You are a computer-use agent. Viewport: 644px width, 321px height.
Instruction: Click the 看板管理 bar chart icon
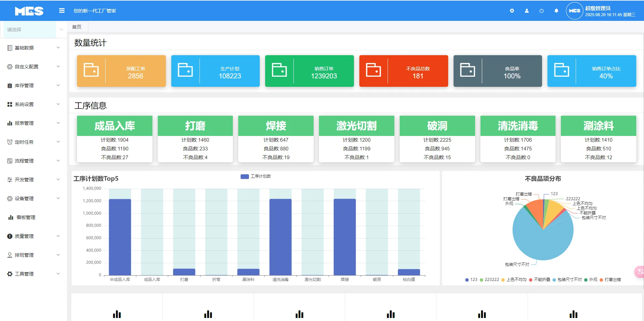pyautogui.click(x=11, y=217)
